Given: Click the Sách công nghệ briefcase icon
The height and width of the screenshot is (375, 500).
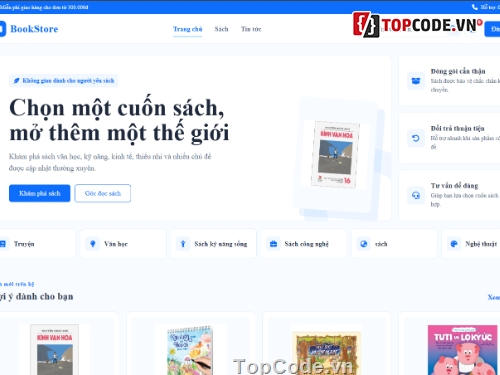Looking at the screenshot, I should tap(273, 244).
